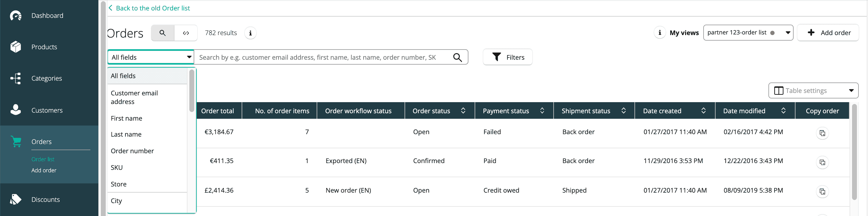Viewport: 868px width, 216px height.
Task: Select Customer email address option
Action: click(x=134, y=97)
